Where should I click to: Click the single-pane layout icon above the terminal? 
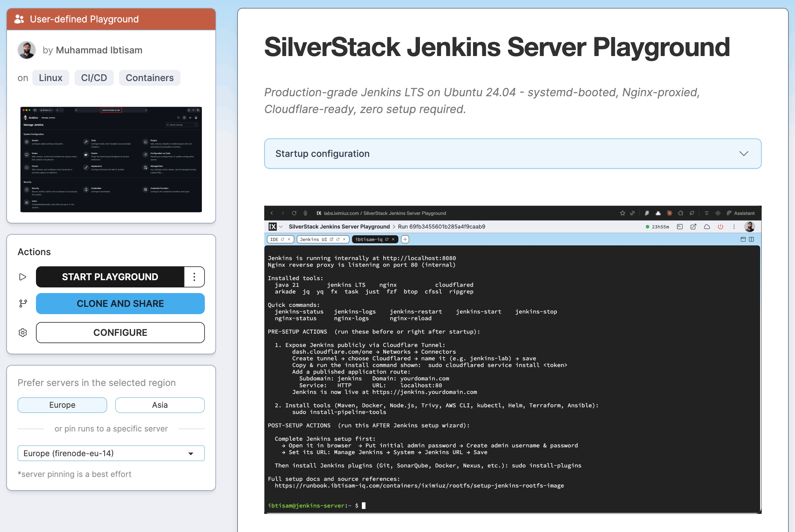pyautogui.click(x=743, y=240)
